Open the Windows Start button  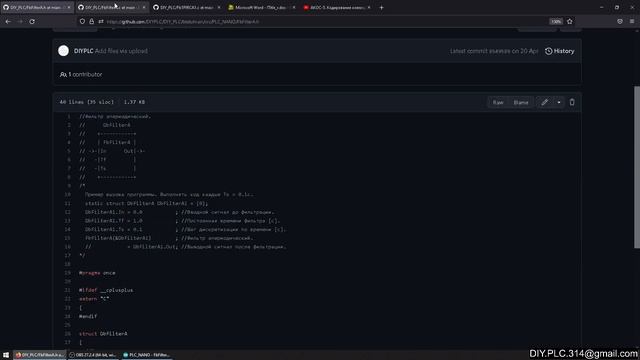[6, 355]
